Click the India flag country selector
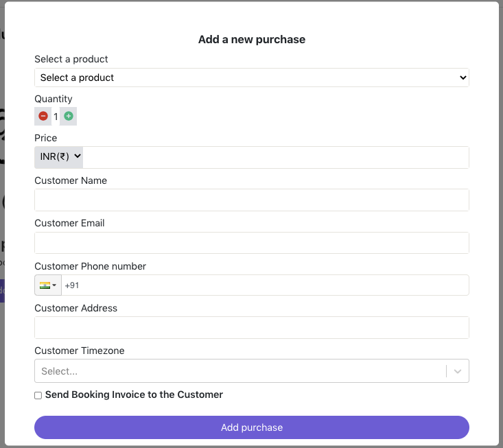Viewport: 503px width, 448px height. (47, 285)
